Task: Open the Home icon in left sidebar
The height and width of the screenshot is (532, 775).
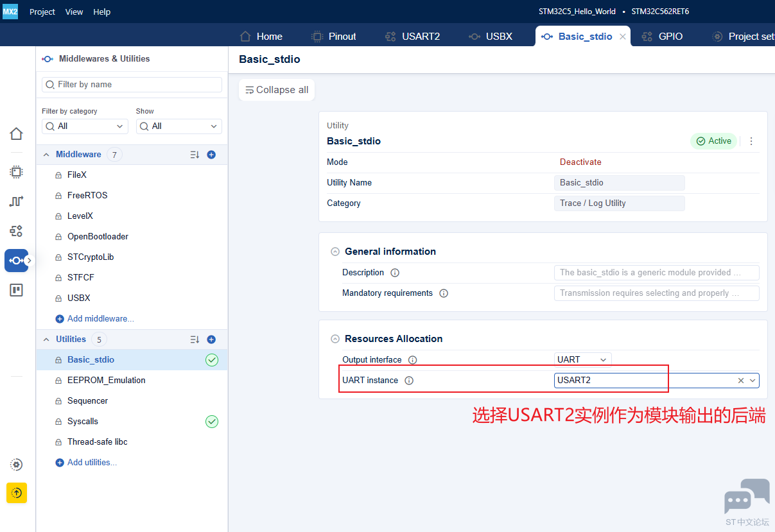Action: (x=17, y=133)
